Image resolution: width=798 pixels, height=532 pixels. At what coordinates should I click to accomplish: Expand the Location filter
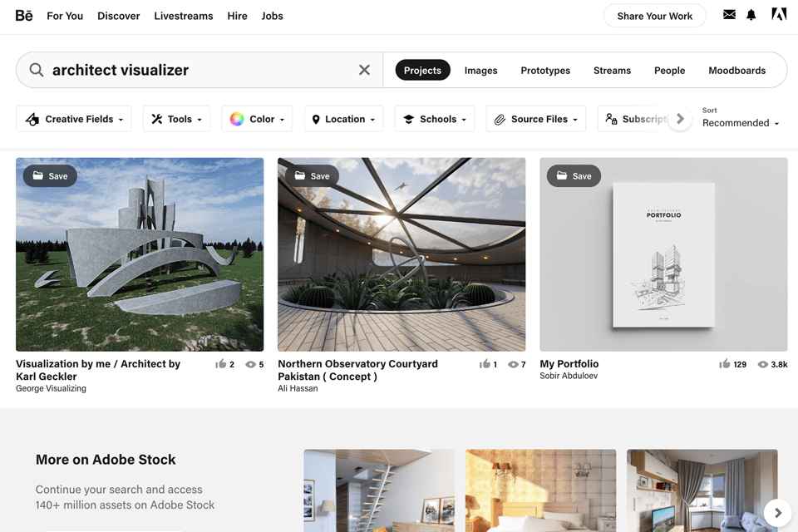click(343, 119)
